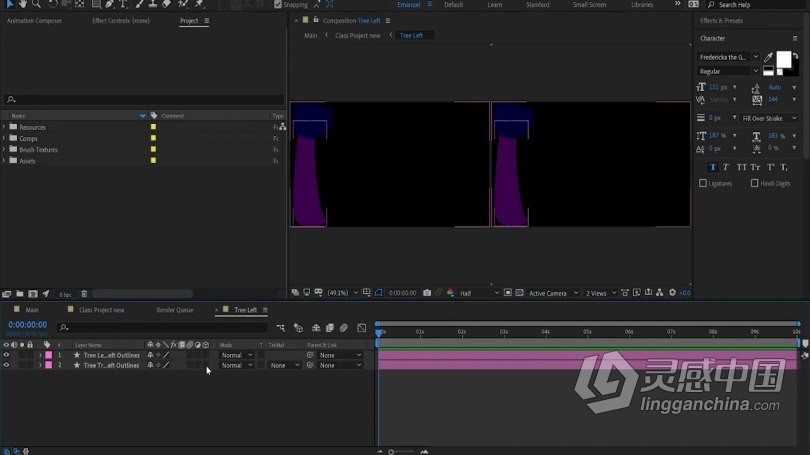This screenshot has height=455, width=810.
Task: Go to Main in composition breadcrumb
Action: [x=310, y=36]
